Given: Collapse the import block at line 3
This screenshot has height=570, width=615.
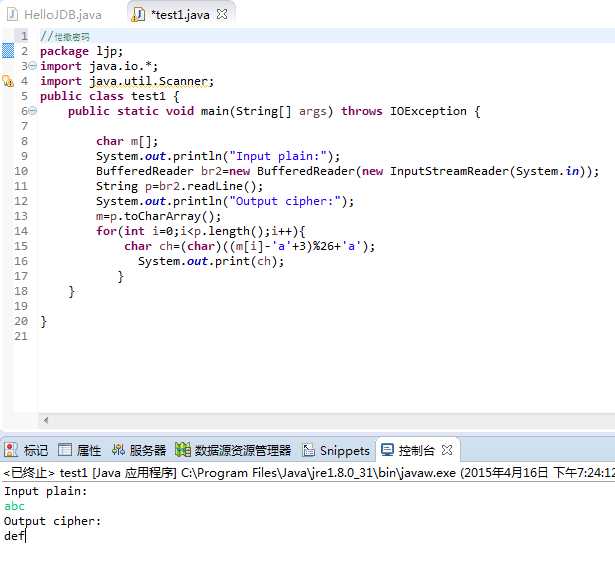Looking at the screenshot, I should 33,66.
